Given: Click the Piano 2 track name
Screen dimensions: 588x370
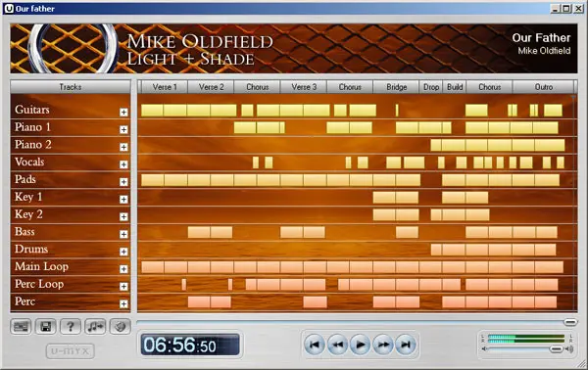Looking at the screenshot, I should coord(33,145).
